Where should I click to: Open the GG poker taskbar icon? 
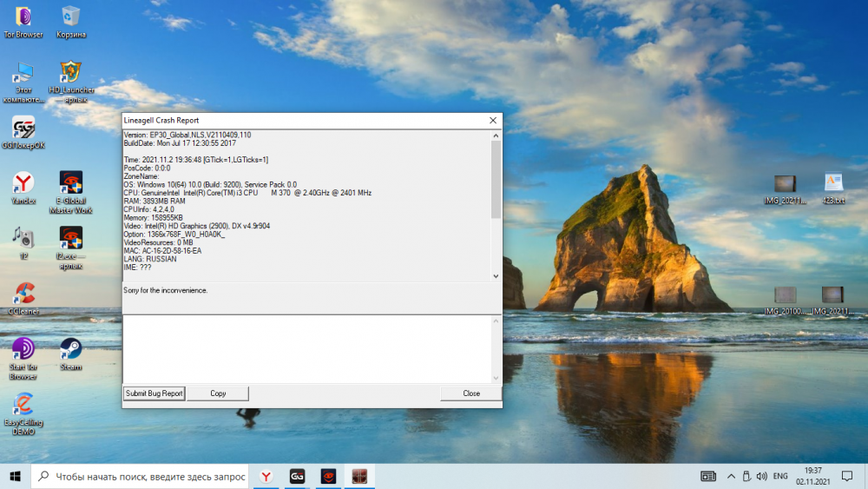click(x=298, y=476)
